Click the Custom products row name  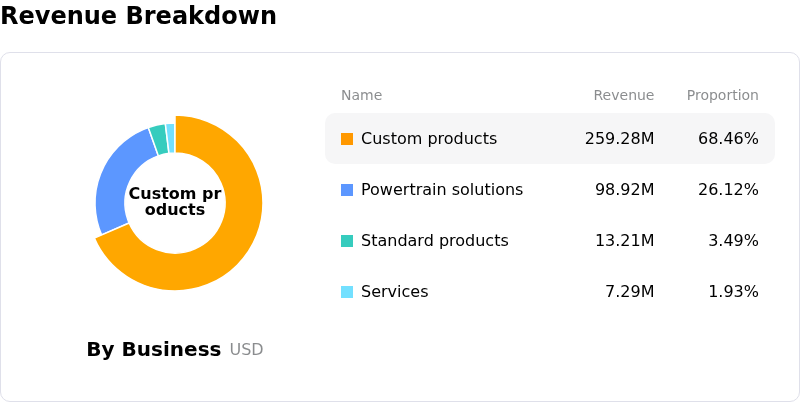(x=429, y=139)
